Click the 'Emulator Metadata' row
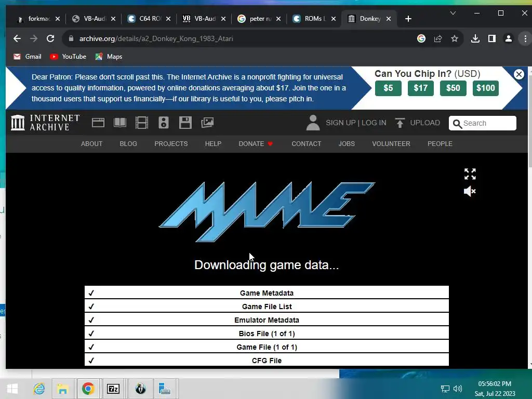Image resolution: width=532 pixels, height=399 pixels. point(267,320)
